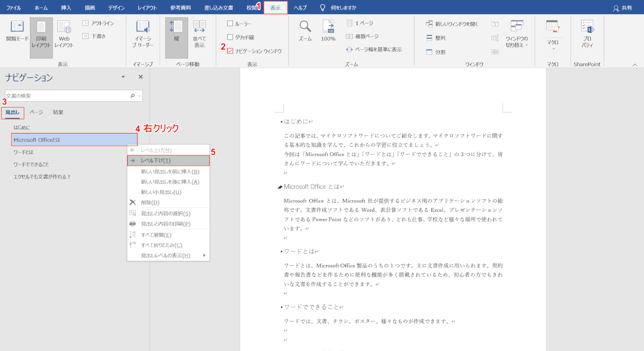Viewport: 644px width, 351px height.
Task: Open Navigation pane options dropdown arrow
Action: (123, 77)
